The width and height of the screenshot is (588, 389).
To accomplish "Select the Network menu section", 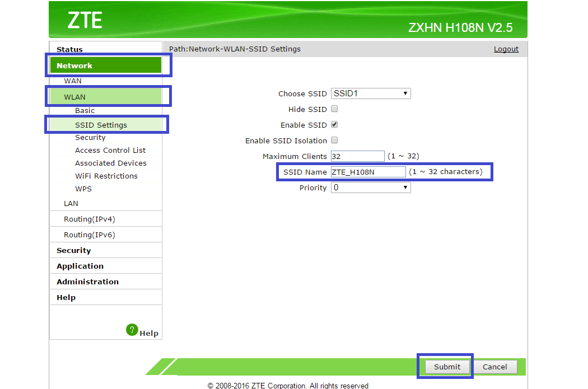I will [x=106, y=65].
